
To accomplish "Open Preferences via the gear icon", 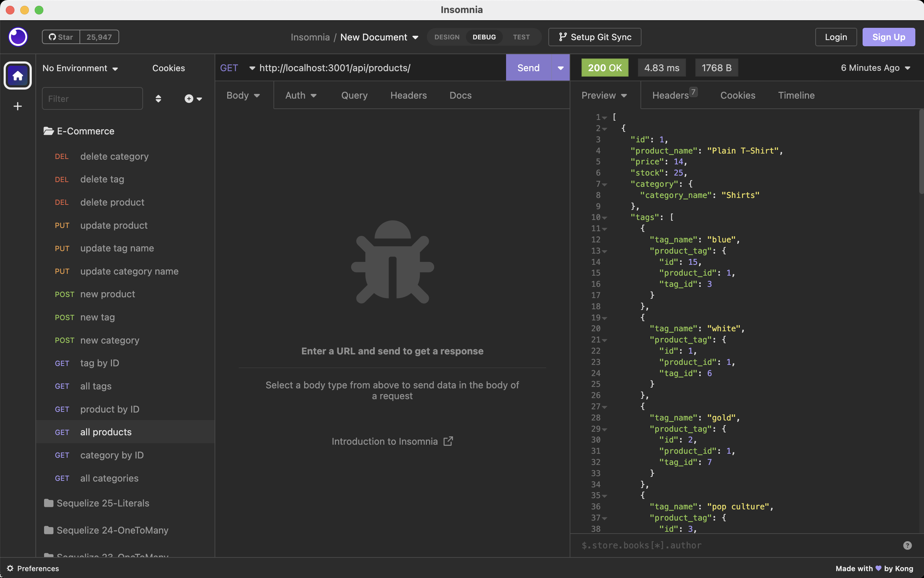I will click(x=11, y=569).
